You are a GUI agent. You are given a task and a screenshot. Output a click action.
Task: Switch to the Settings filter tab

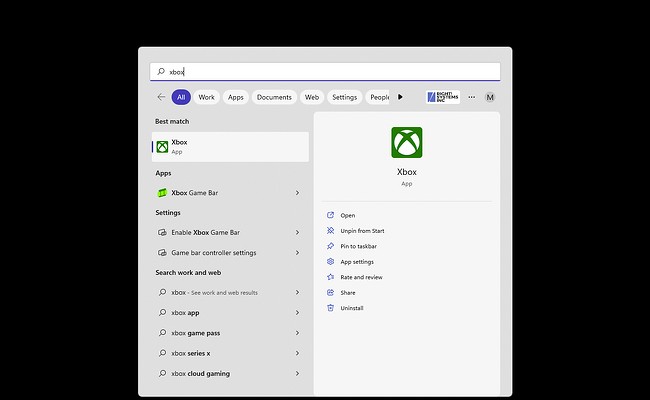click(344, 97)
